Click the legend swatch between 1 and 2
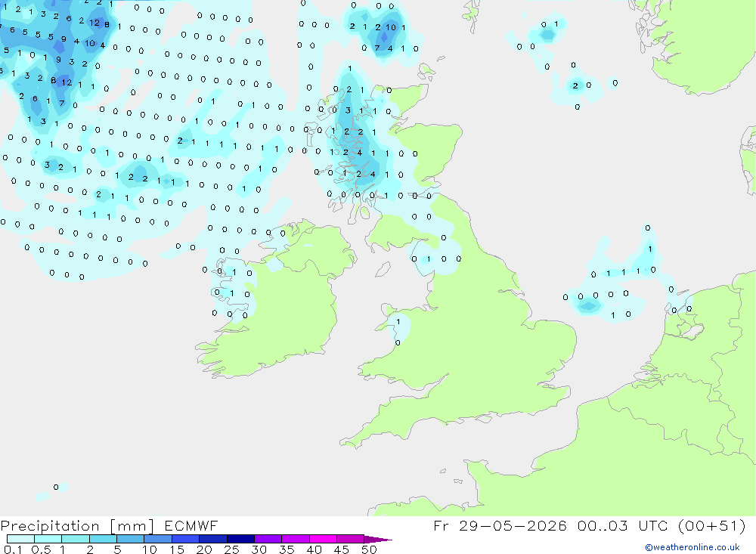Screen dimensions: 756x554 pos(75,539)
